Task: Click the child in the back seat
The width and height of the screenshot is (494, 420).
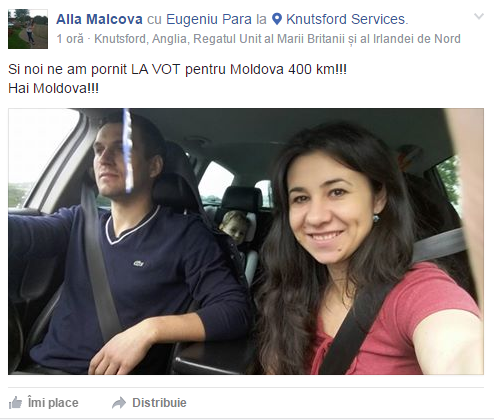Action: tap(235, 227)
